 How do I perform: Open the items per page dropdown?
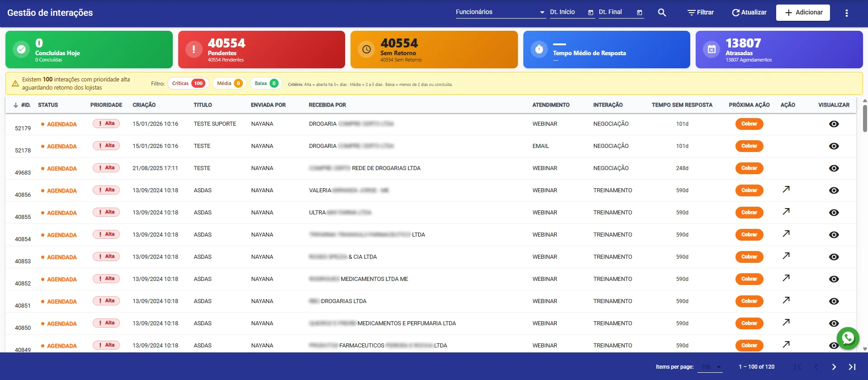pyautogui.click(x=710, y=367)
